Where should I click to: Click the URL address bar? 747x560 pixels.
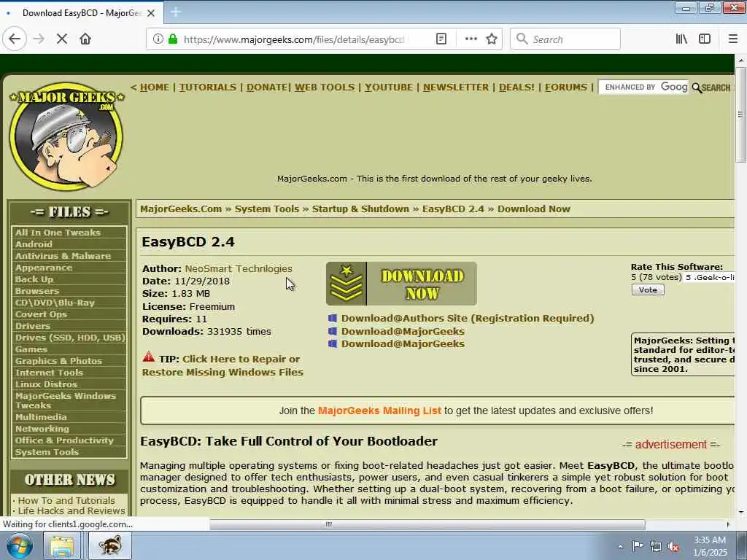293,39
